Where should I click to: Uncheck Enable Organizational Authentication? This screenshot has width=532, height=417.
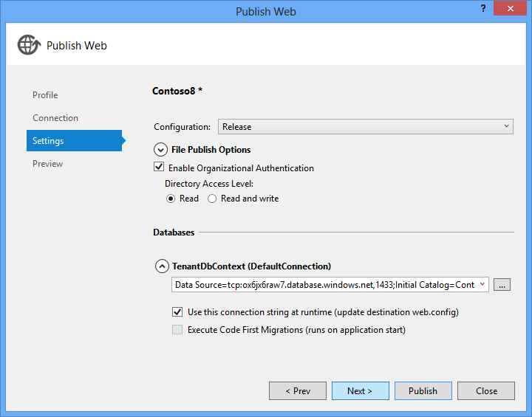(x=159, y=167)
